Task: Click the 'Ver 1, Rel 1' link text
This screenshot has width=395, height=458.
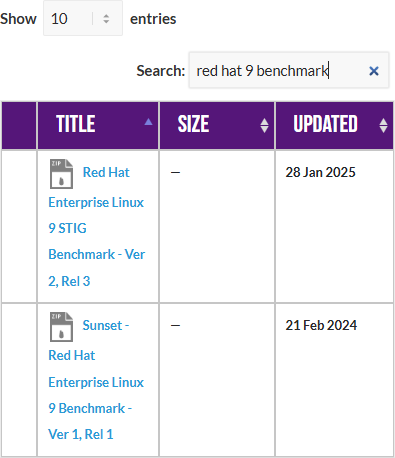Action: click(x=81, y=434)
